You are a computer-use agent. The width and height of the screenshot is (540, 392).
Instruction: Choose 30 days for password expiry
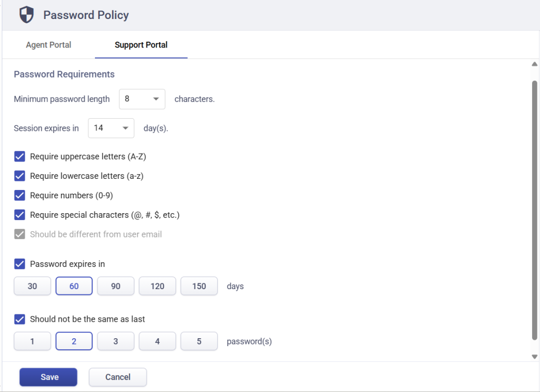pos(32,286)
